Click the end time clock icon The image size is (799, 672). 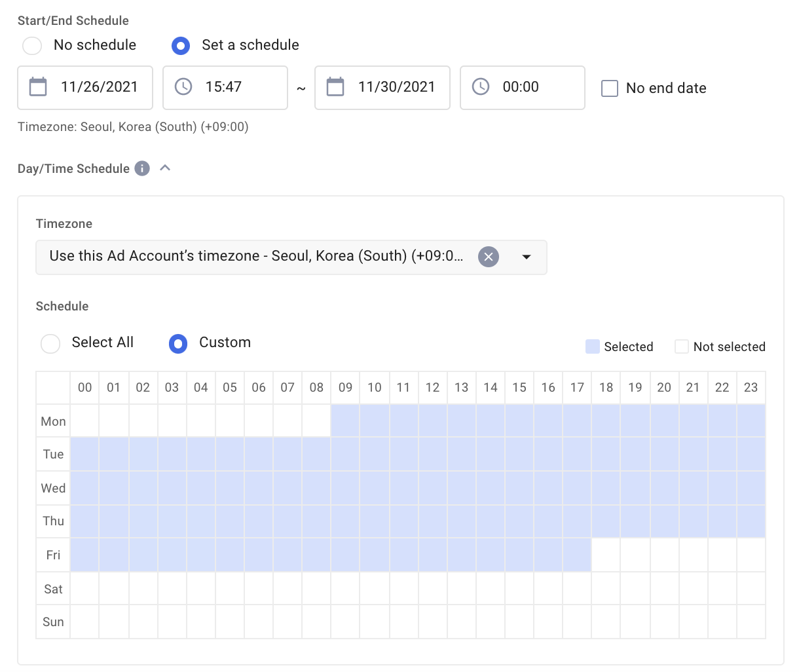[x=481, y=87]
